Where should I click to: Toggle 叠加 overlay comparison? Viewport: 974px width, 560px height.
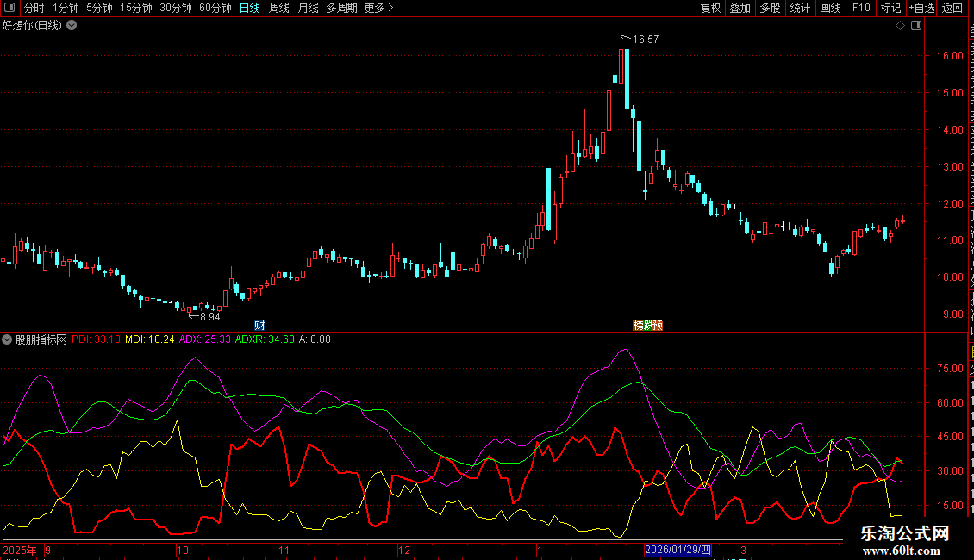coord(740,8)
